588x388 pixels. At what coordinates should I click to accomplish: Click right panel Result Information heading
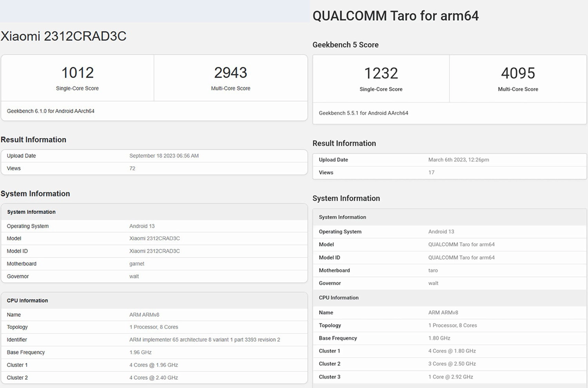point(344,143)
